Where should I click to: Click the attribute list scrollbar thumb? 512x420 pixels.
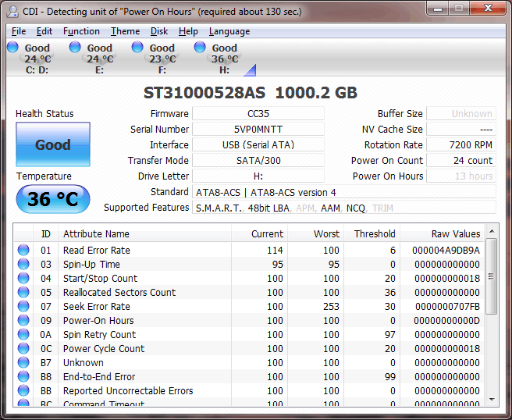tap(492, 276)
